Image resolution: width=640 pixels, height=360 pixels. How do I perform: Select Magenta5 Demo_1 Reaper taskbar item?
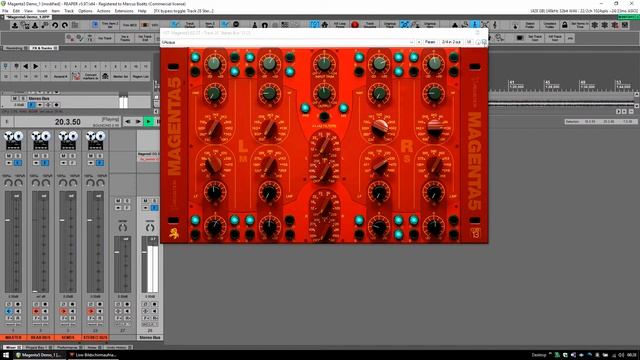40,355
